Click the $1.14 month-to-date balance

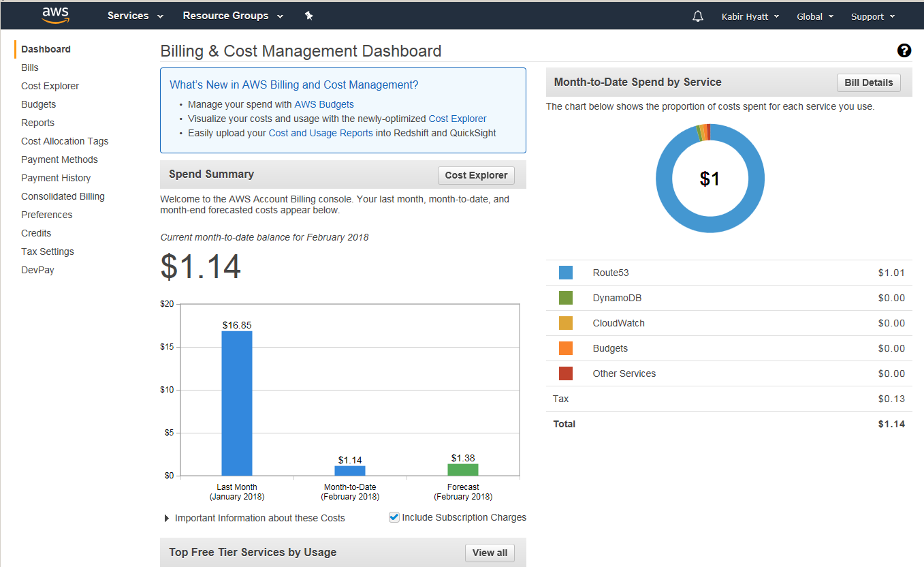[x=201, y=266]
